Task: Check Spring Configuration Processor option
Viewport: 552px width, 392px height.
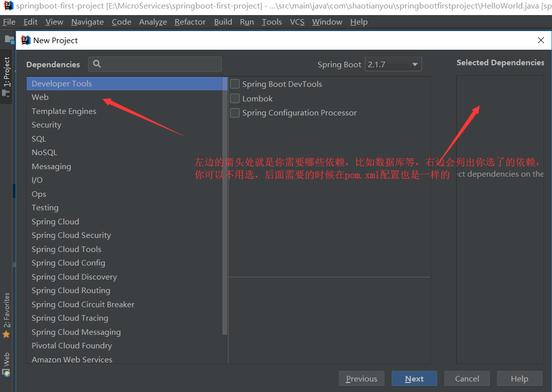Action: pyautogui.click(x=235, y=113)
